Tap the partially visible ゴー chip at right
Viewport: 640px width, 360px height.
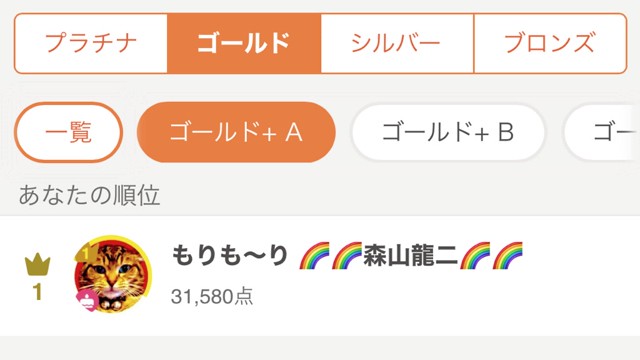point(602,132)
